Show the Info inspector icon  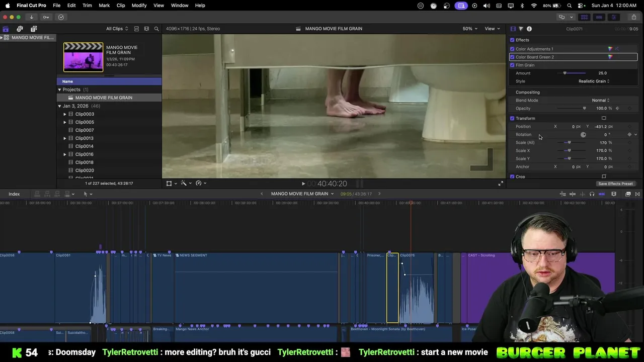coord(529,29)
